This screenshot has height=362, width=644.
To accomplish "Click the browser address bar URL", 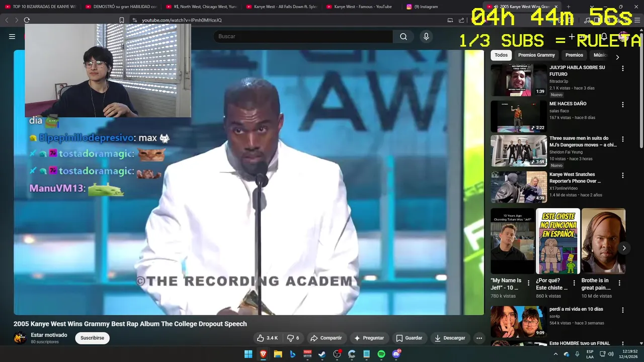I will (182, 20).
